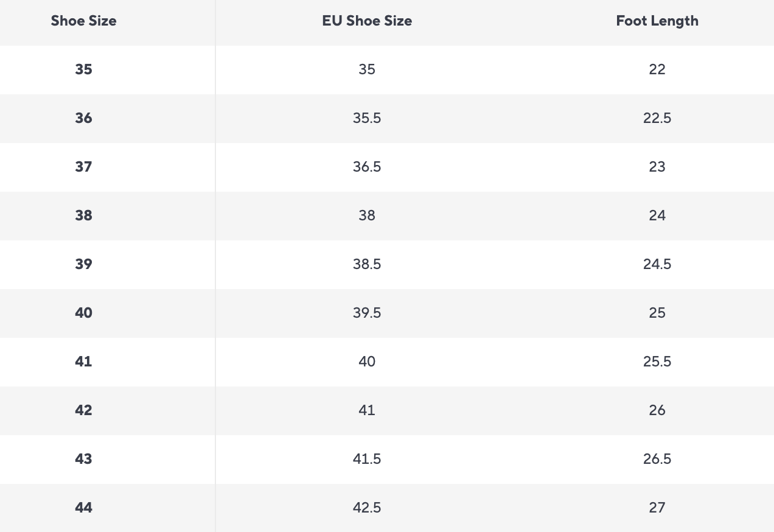The width and height of the screenshot is (774, 532).
Task: Click the EU Shoe Size column header
Action: coord(367,21)
